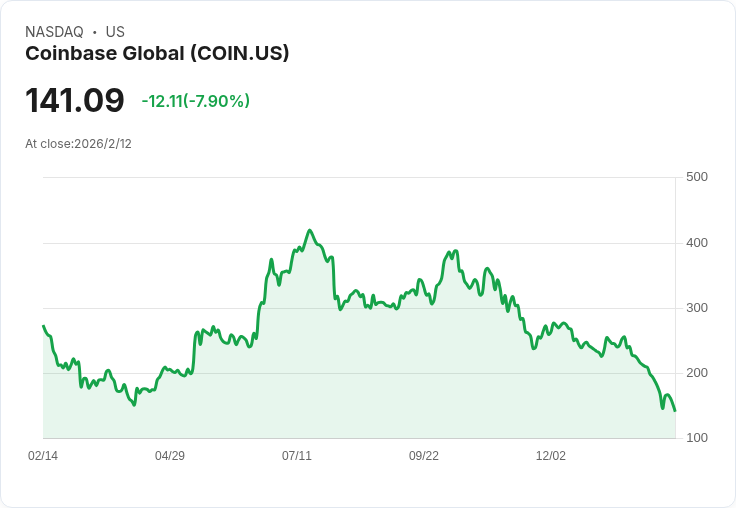Select the 09/22 date on x-axis

[x=424, y=456]
